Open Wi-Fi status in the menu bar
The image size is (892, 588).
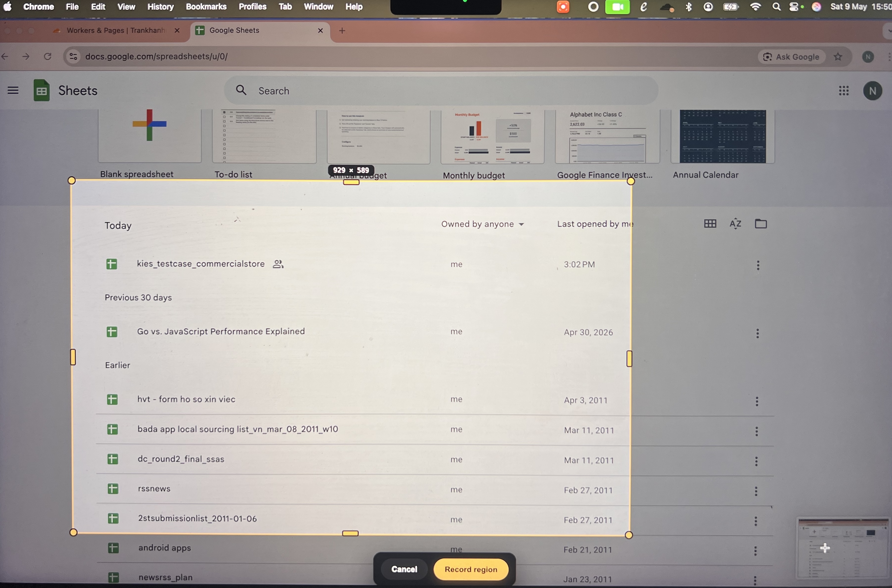point(755,7)
